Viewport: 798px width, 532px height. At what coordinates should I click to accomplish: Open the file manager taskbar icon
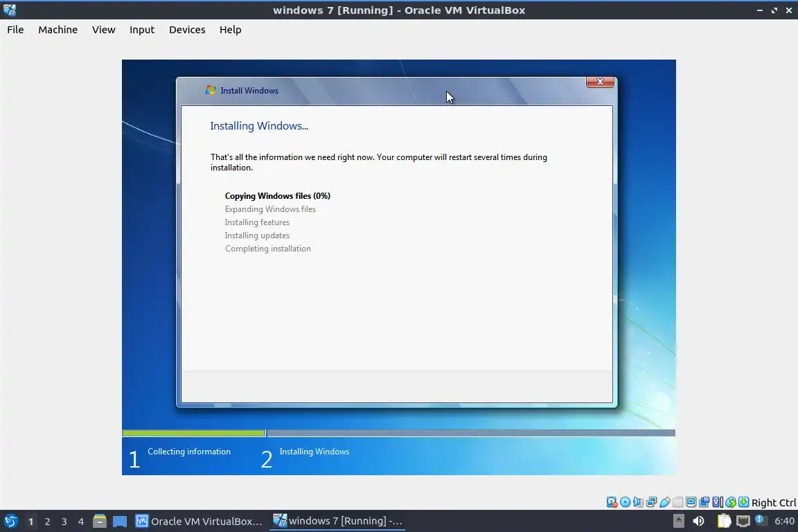click(100, 521)
